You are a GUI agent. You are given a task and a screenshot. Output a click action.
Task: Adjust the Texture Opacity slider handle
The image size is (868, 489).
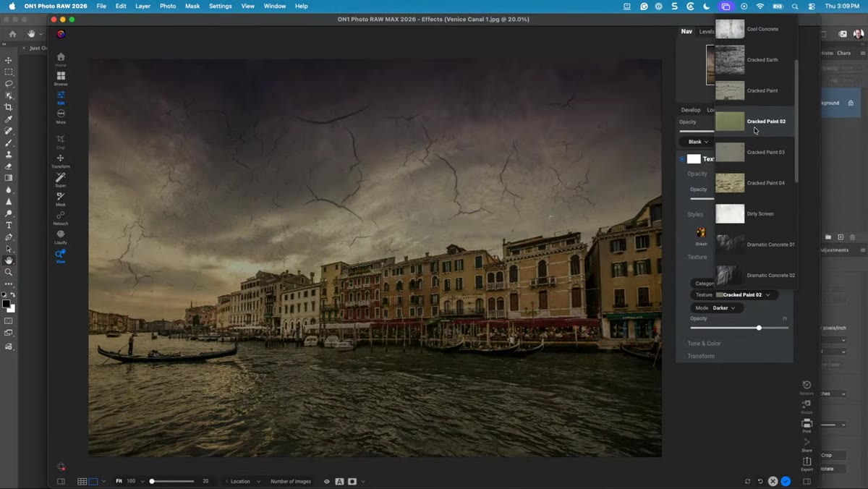click(759, 328)
